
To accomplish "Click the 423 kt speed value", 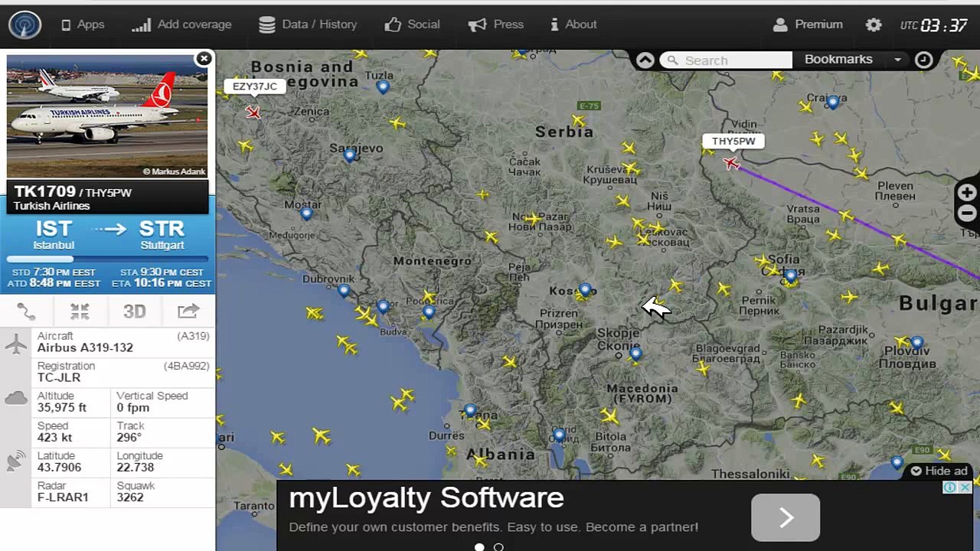I will 54,437.
